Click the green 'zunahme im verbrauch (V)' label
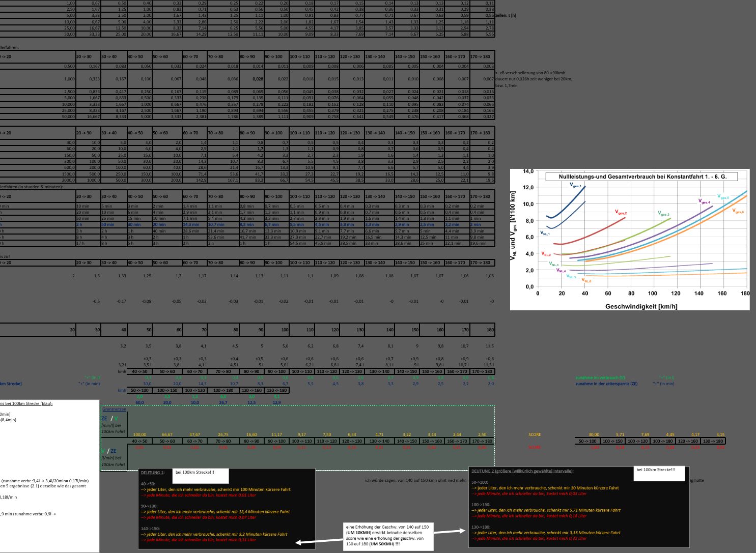This screenshot has width=756, height=553. pyautogui.click(x=600, y=377)
